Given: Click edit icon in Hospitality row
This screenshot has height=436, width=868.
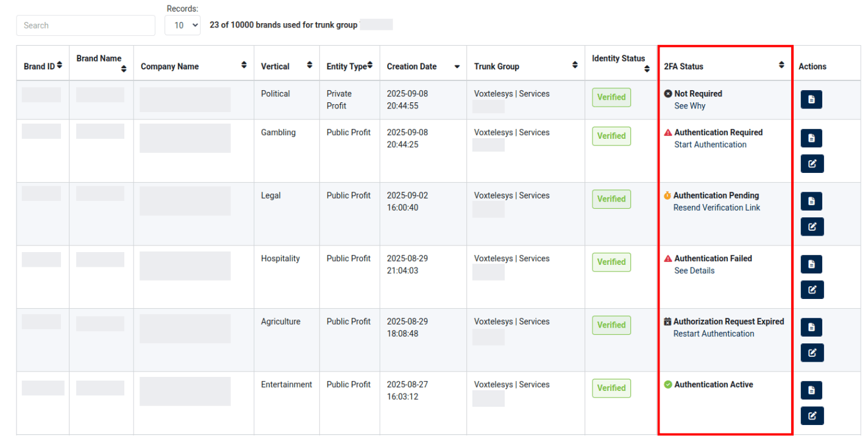Looking at the screenshot, I should coord(811,290).
